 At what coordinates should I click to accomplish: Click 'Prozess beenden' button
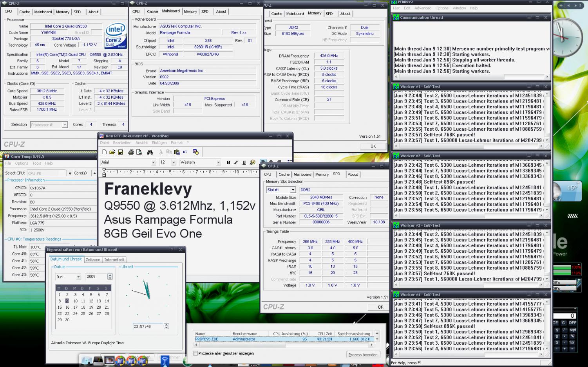click(x=363, y=354)
